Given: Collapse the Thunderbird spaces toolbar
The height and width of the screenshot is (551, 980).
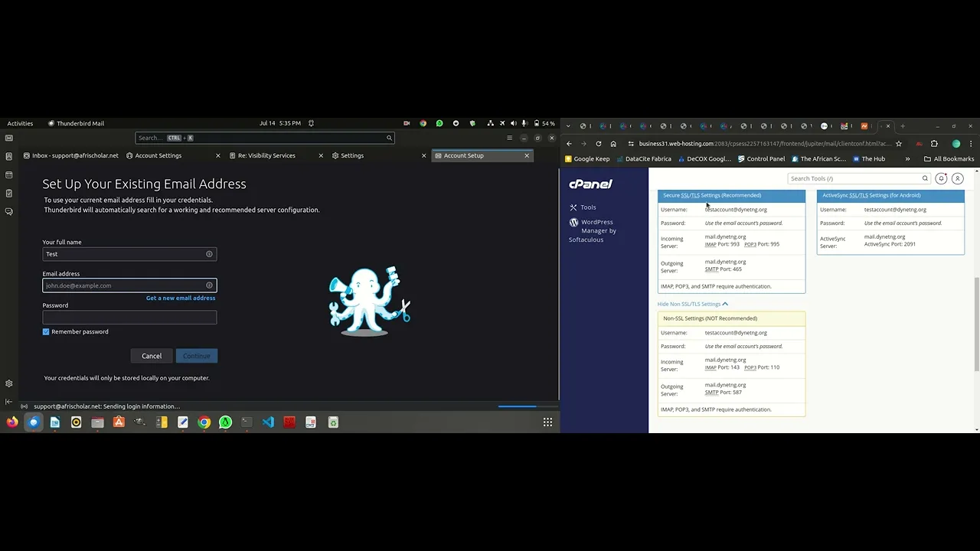Looking at the screenshot, I should tap(8, 401).
